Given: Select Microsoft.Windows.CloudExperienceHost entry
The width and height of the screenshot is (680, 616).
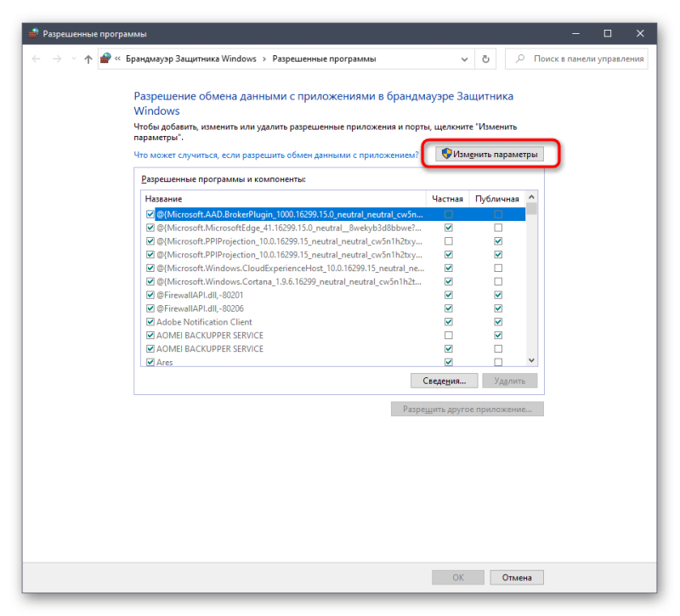Looking at the screenshot, I should [x=290, y=268].
